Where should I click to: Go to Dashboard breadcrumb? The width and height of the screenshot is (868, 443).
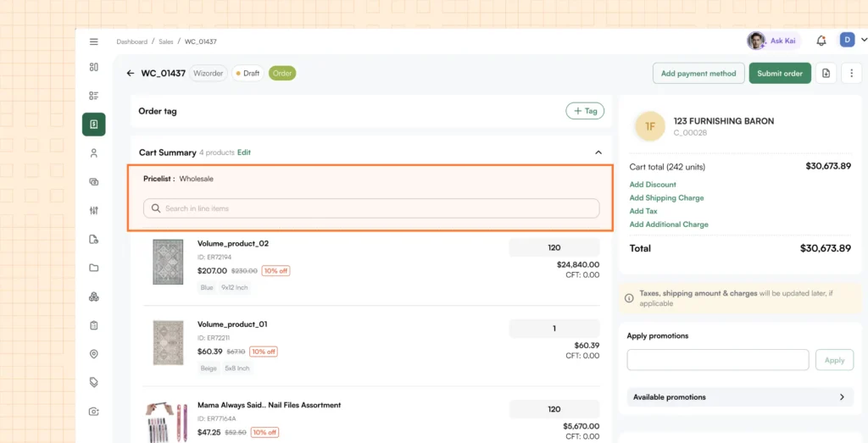coord(131,42)
